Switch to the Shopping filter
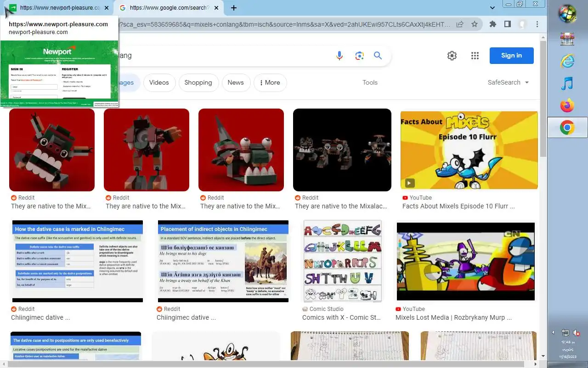Viewport: 588px width, 368px height. (198, 82)
